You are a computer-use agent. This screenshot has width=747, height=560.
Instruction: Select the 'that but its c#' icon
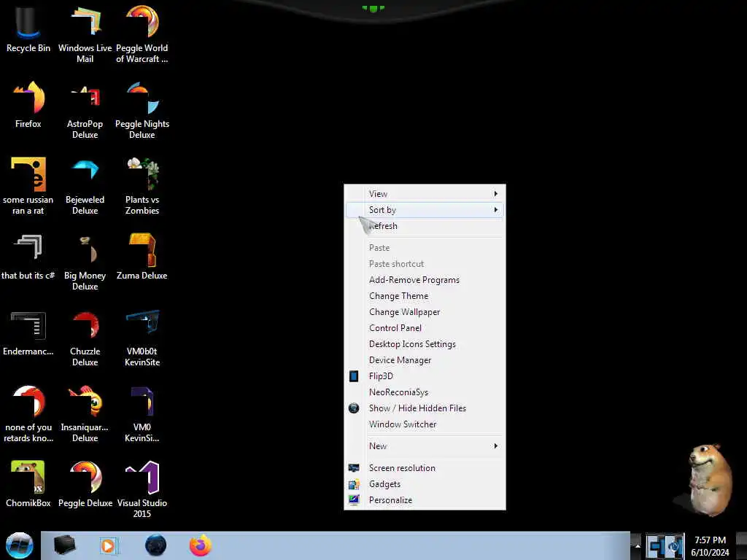28,256
